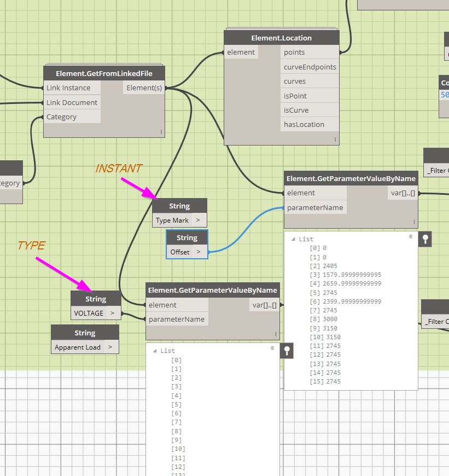Edit the Apparent Load string value

[x=78, y=347]
